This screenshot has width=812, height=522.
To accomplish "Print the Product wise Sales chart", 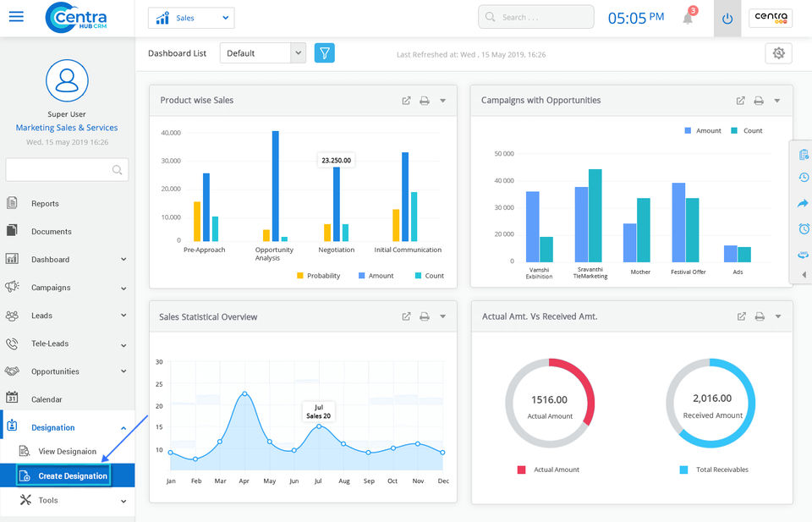I will pos(425,101).
